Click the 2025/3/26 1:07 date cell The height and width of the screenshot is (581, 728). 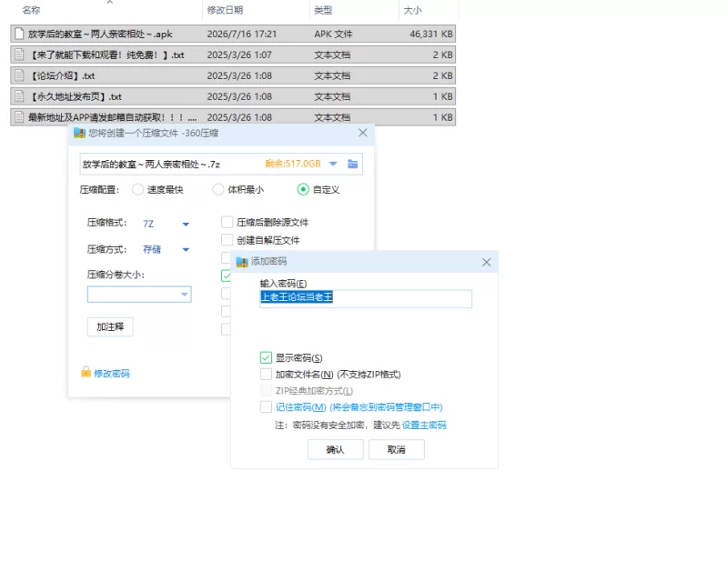click(x=239, y=55)
